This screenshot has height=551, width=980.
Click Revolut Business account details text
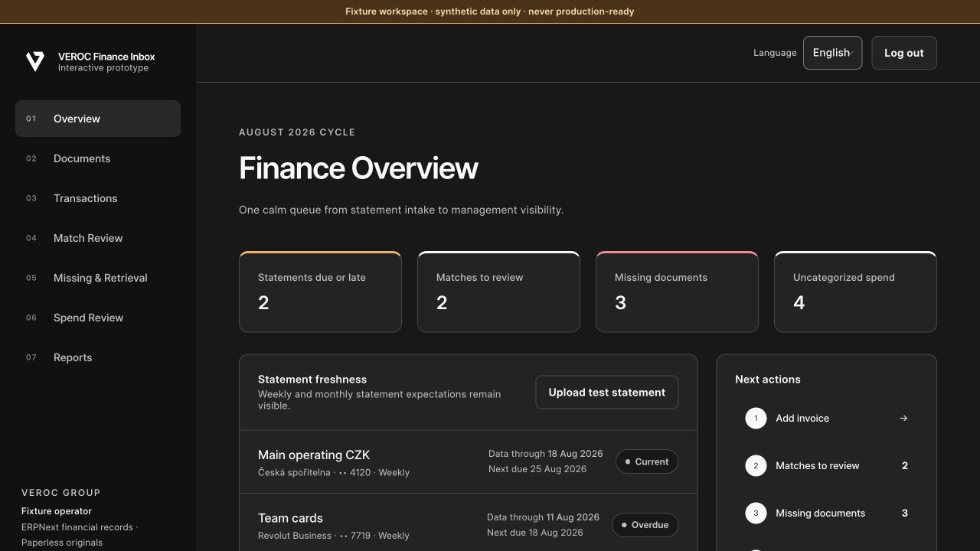click(334, 536)
